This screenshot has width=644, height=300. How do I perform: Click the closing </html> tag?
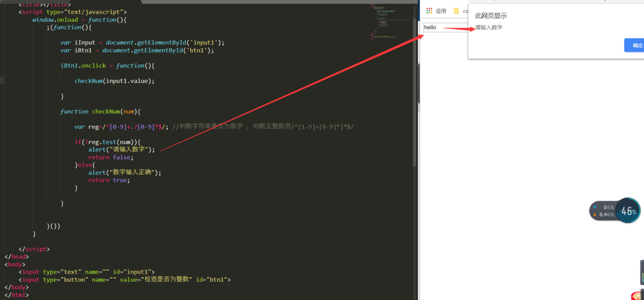(17, 295)
